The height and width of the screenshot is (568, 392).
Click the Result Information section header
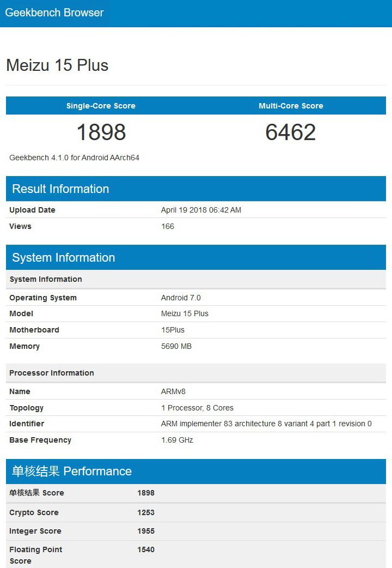click(196, 189)
